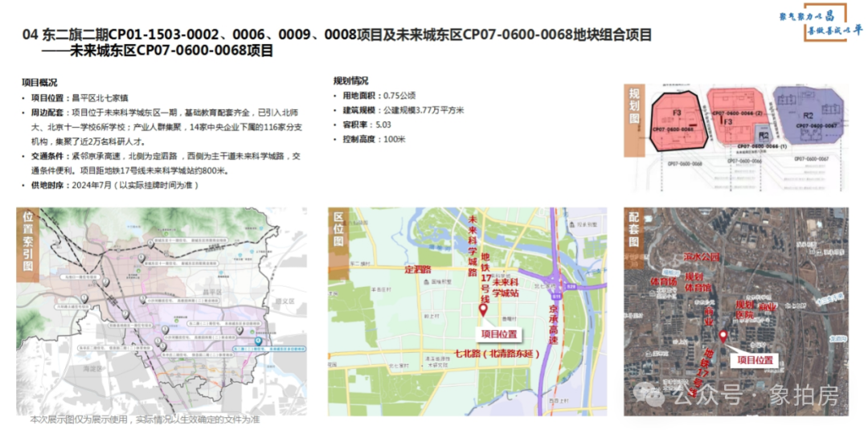Click the 京承高速 expressway label
This screenshot has width=868, height=430.
pyautogui.click(x=552, y=324)
